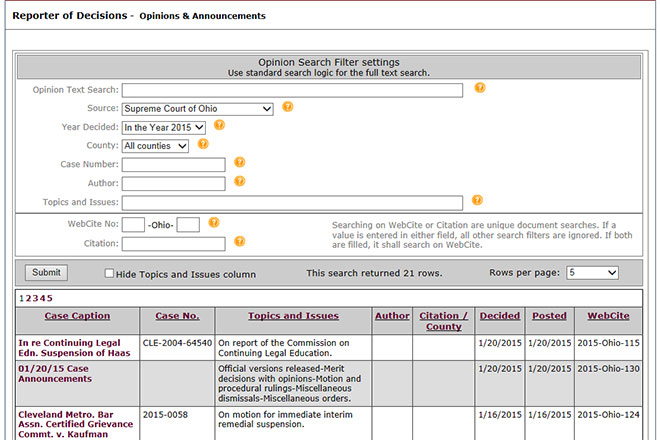Focus the Author input field
Viewport: 660px width, 440px height.
coord(173,184)
